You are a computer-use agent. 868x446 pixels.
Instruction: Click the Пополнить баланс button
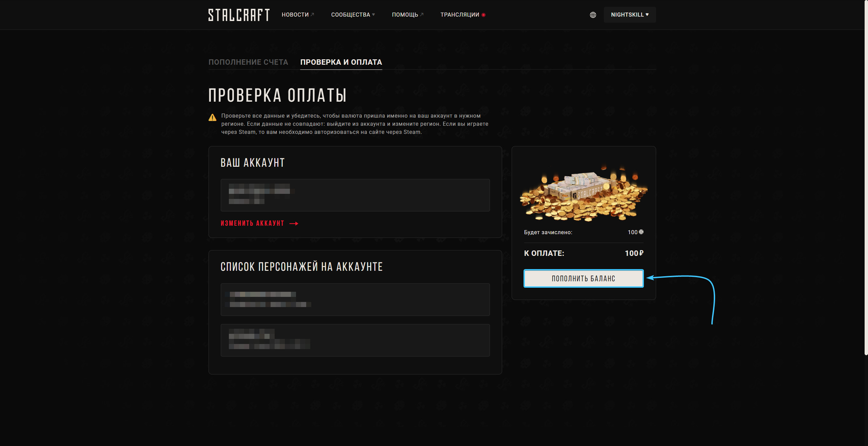584,279
